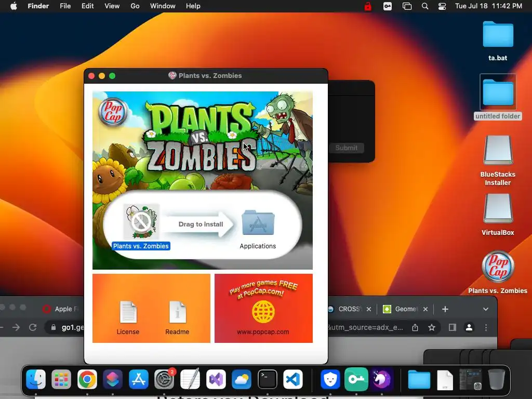Open the Help menu
The width and height of the screenshot is (532, 399).
pos(193,6)
